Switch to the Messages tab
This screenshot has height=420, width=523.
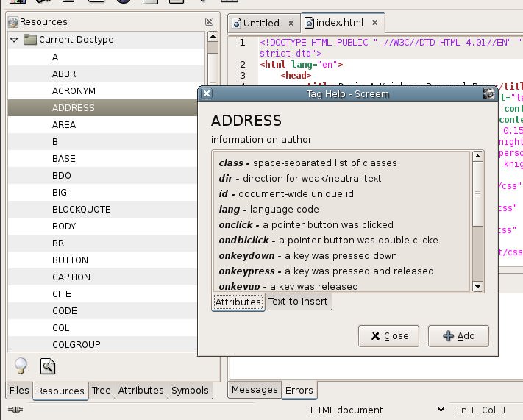pyautogui.click(x=255, y=390)
